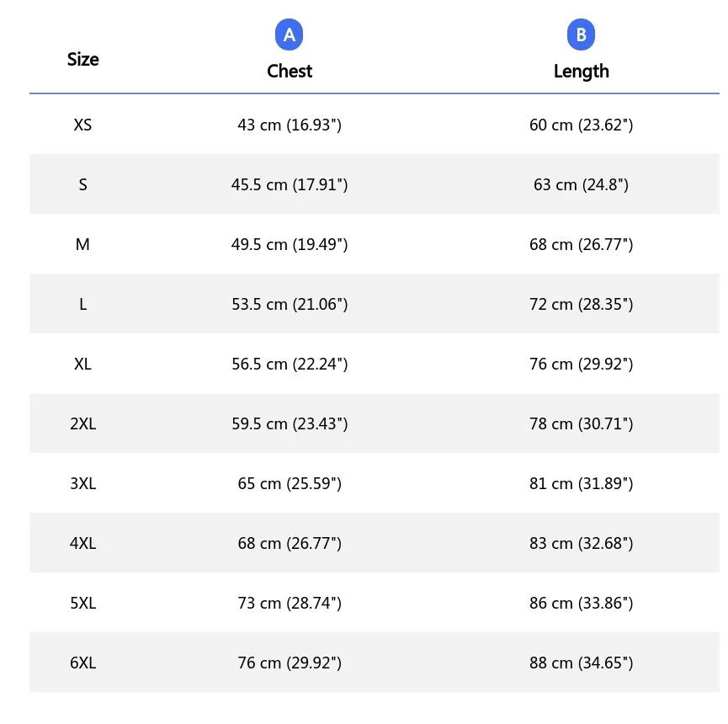The image size is (728, 724).
Task: Click the blue A badge icon
Action: tap(290, 35)
